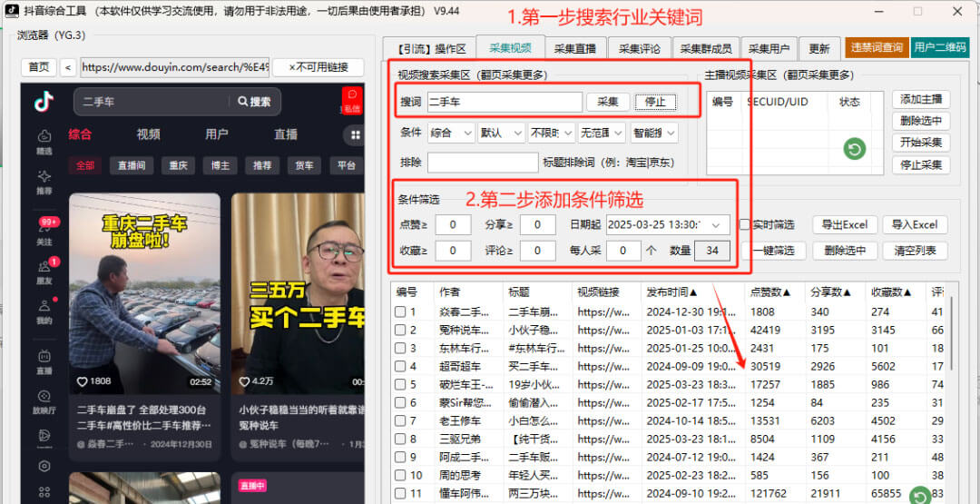
Task: Switch to 采集评论 tab
Action: click(640, 49)
